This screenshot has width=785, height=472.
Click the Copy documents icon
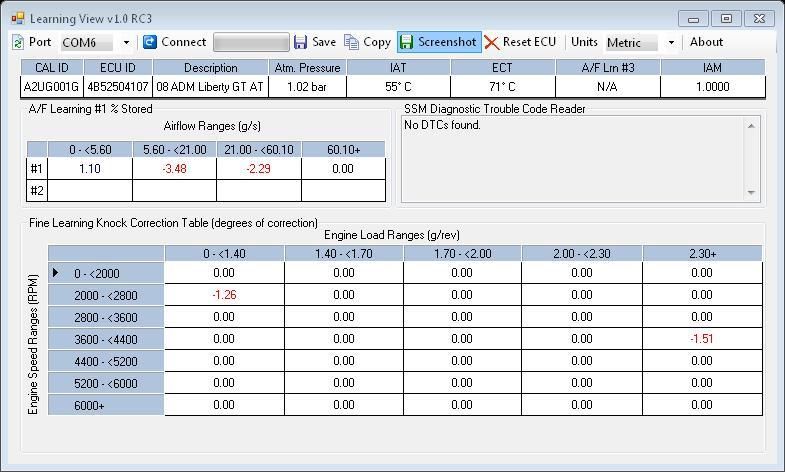(x=352, y=42)
